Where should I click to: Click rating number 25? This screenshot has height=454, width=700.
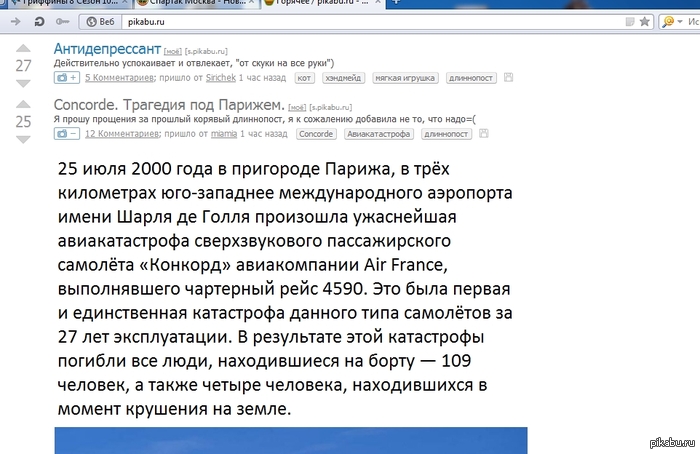pyautogui.click(x=23, y=121)
